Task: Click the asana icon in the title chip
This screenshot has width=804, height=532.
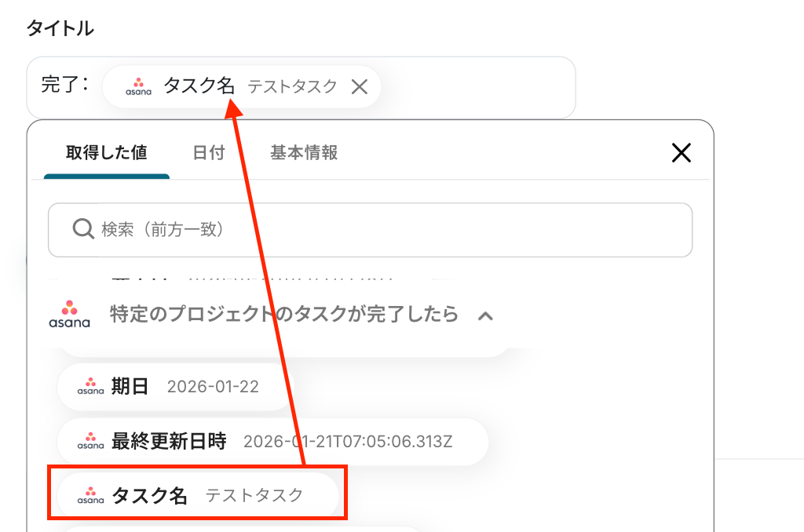Action: tap(138, 86)
